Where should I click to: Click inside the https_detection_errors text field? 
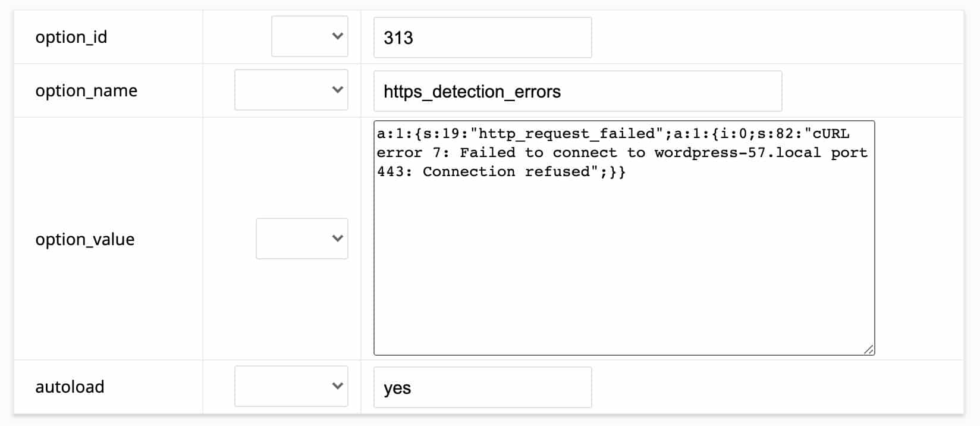tap(577, 91)
